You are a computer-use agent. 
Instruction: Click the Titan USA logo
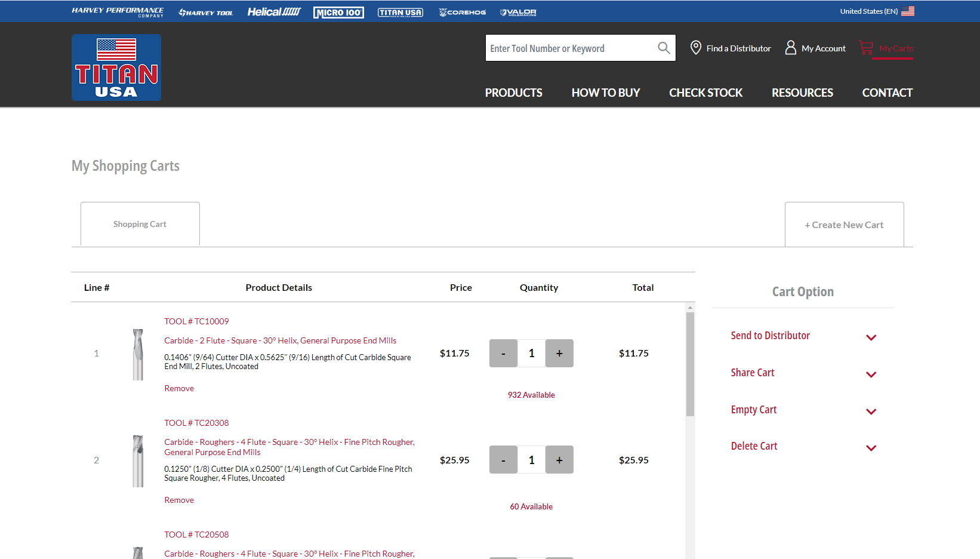point(116,67)
